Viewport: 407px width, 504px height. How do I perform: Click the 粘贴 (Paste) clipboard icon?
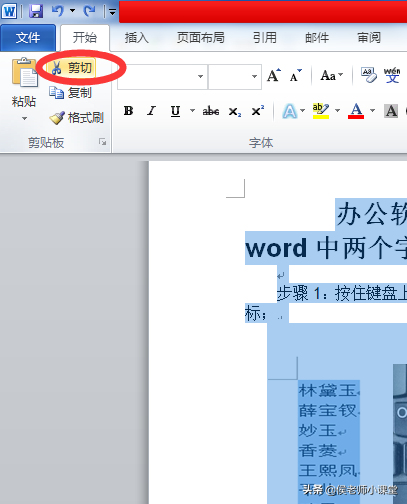point(24,72)
